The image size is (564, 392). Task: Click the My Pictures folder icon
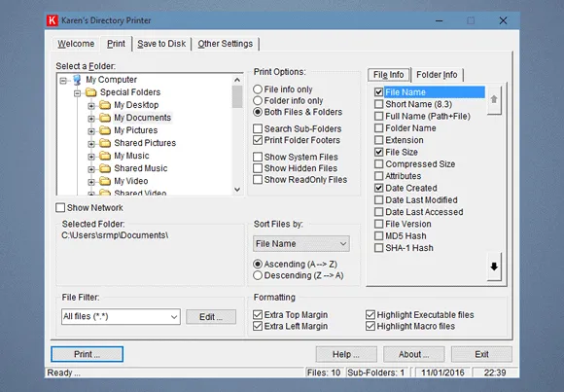(x=105, y=130)
